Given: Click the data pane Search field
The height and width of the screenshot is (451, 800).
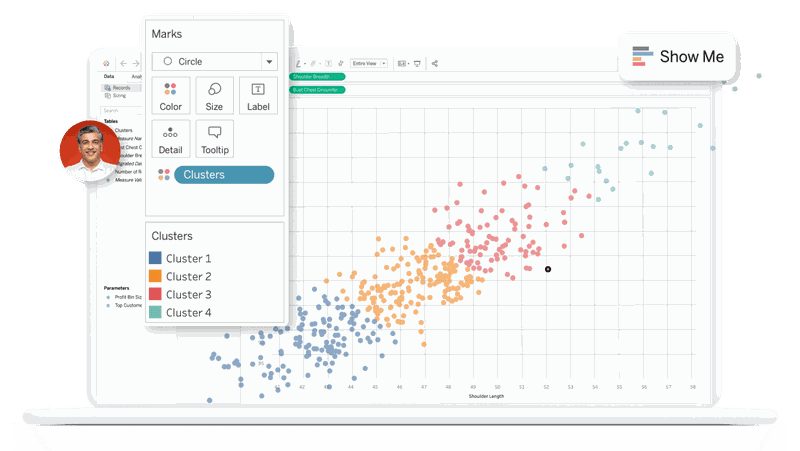Looking at the screenshot, I should (x=122, y=110).
